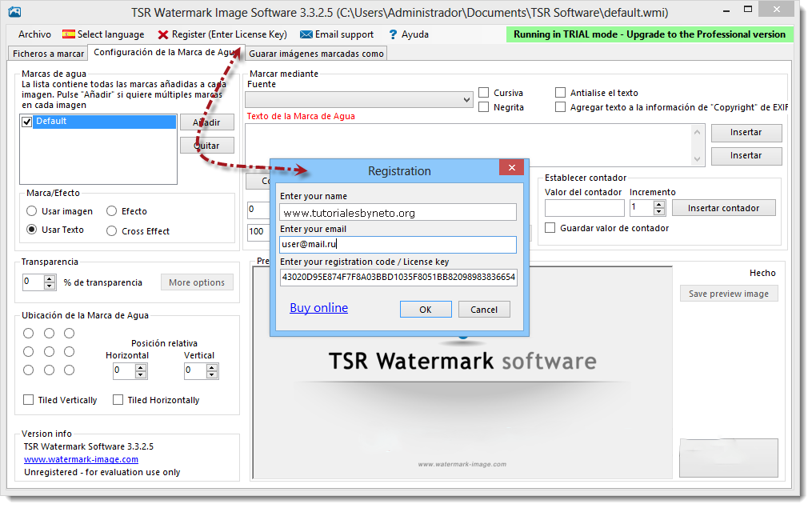The image size is (812, 508).
Task: Enable Negrita checkbox
Action: tap(484, 107)
